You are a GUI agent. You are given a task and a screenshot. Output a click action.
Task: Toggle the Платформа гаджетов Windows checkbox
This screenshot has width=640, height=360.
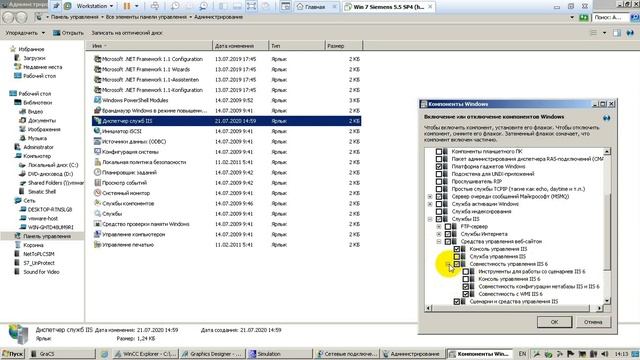439,167
